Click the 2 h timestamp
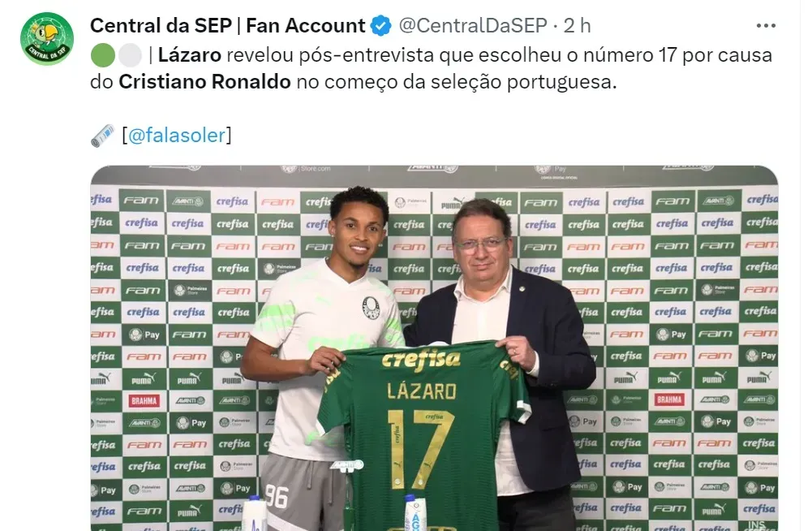The image size is (812, 531). click(x=577, y=25)
